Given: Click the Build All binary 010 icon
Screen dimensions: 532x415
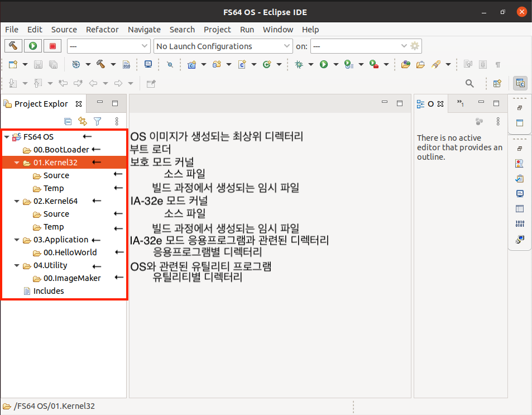Looking at the screenshot, I should [x=126, y=65].
